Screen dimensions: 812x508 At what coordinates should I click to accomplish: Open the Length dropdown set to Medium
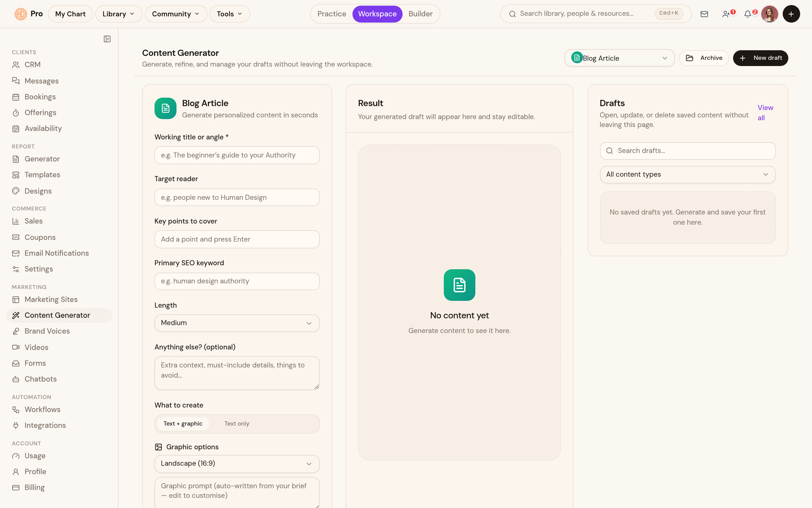click(237, 323)
